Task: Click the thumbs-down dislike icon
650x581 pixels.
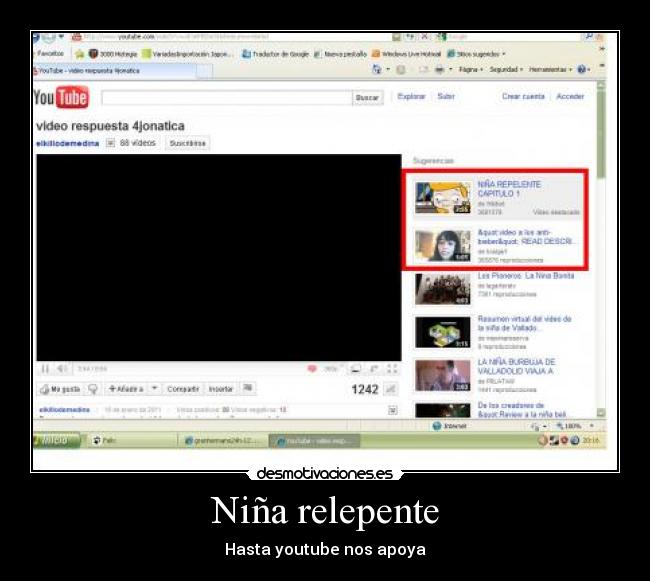Action: tap(93, 389)
